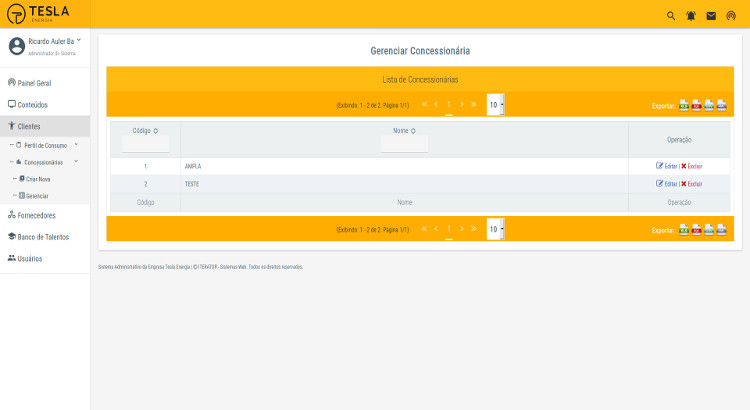Collapse the Concessionárias submenu chevron
This screenshot has height=410, width=750.
click(x=76, y=162)
